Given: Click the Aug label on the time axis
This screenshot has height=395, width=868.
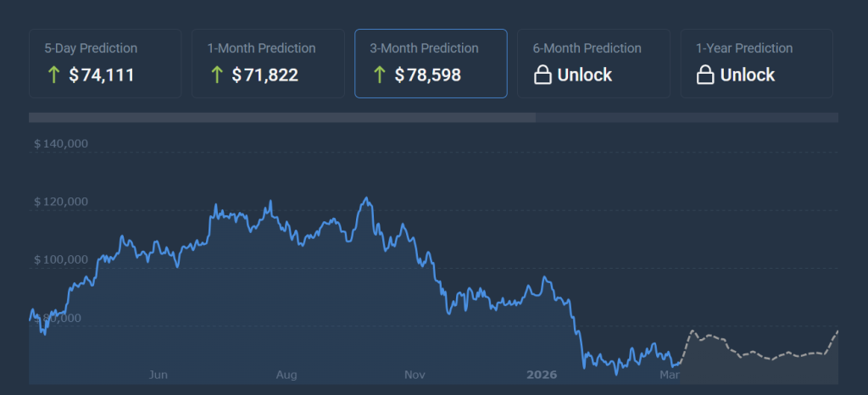Looking at the screenshot, I should 287,374.
